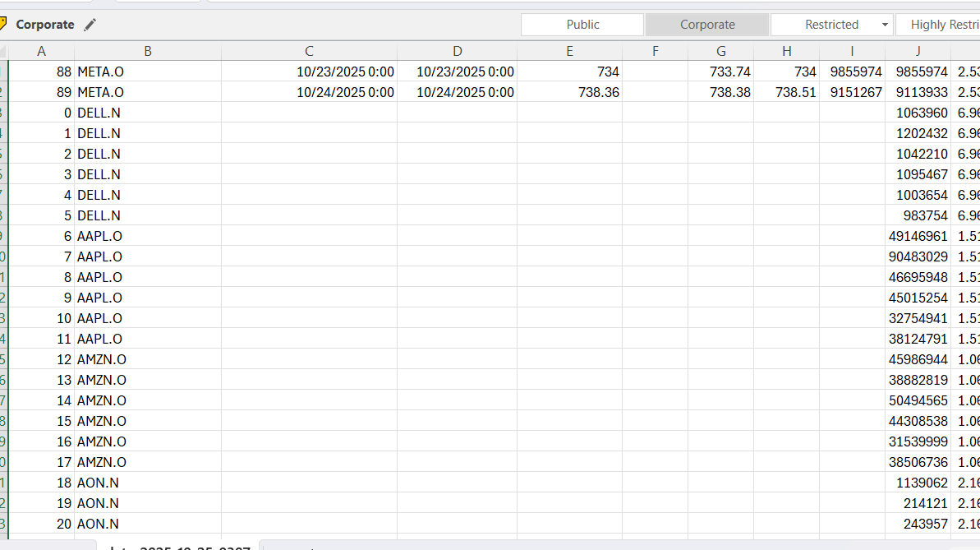Click the AAPL.O cell in row 6
Image resolution: width=980 pixels, height=550 pixels.
point(148,237)
